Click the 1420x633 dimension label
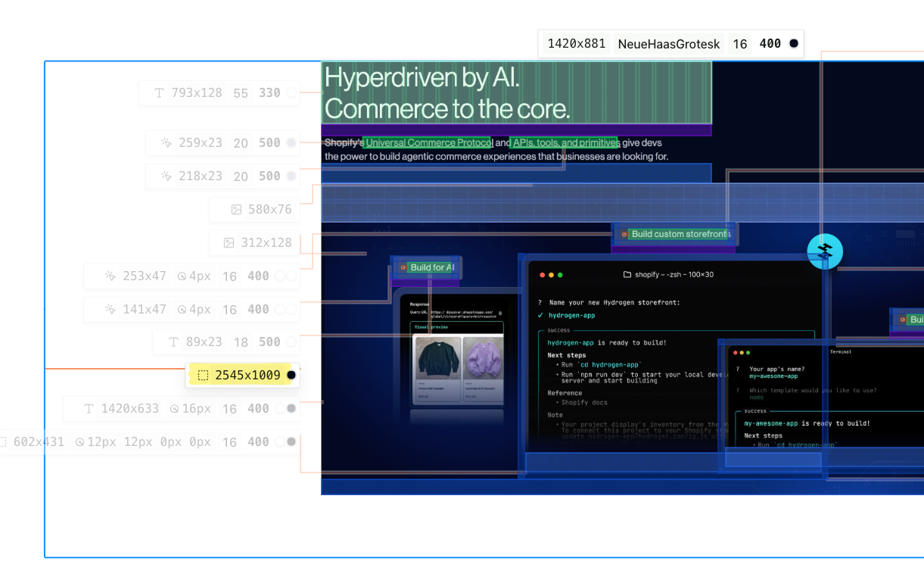The image size is (924, 577). pos(130,409)
